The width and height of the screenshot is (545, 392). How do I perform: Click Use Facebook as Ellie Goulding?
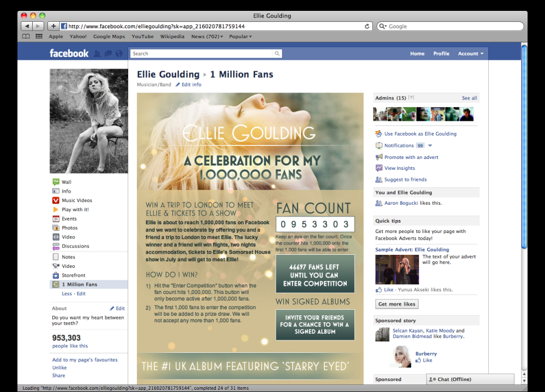click(420, 134)
